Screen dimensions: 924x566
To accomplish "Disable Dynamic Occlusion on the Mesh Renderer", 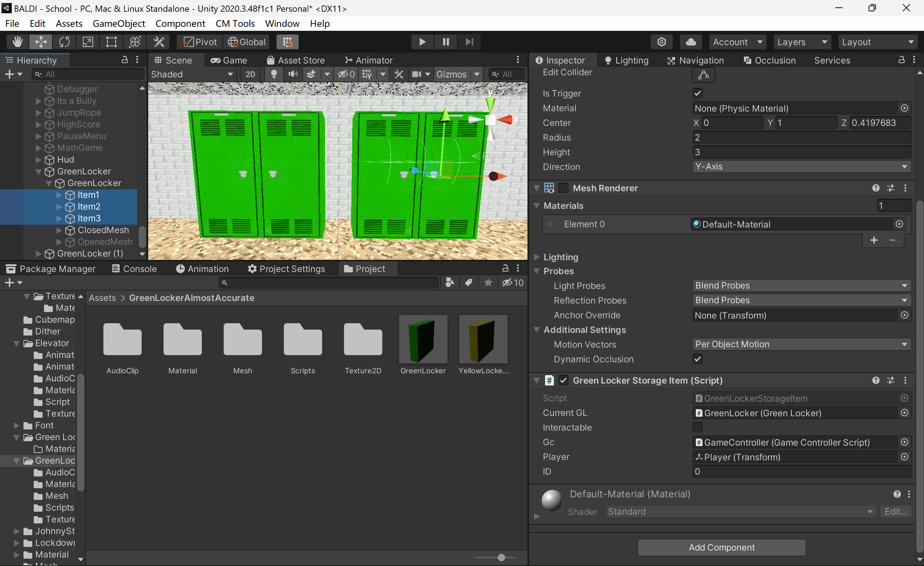I will point(698,359).
